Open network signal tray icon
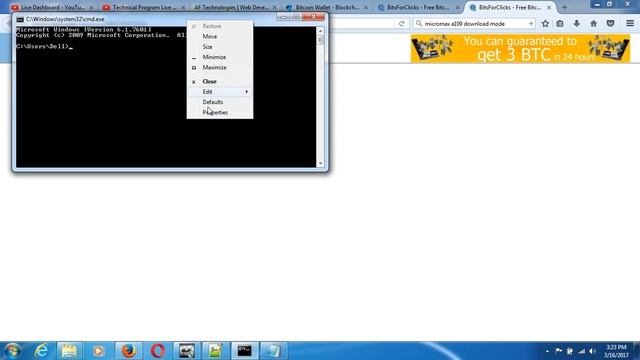The image size is (640, 360). [582, 351]
